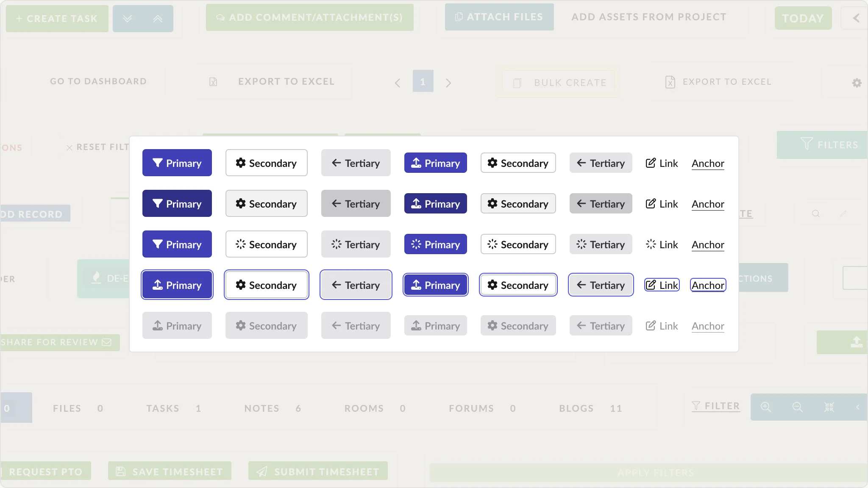This screenshot has height=488, width=868.
Task: Click the smaller focus-ringed Secondary button
Action: tap(518, 285)
